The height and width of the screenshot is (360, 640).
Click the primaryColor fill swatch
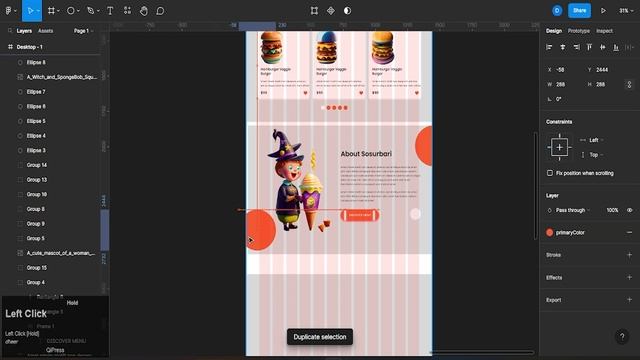click(x=549, y=232)
